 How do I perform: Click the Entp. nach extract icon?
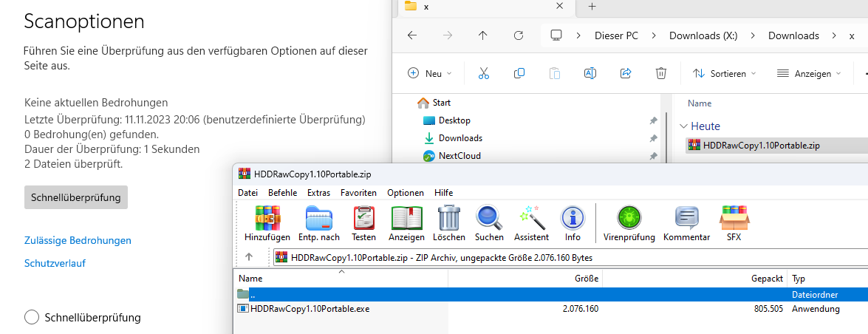pyautogui.click(x=319, y=218)
